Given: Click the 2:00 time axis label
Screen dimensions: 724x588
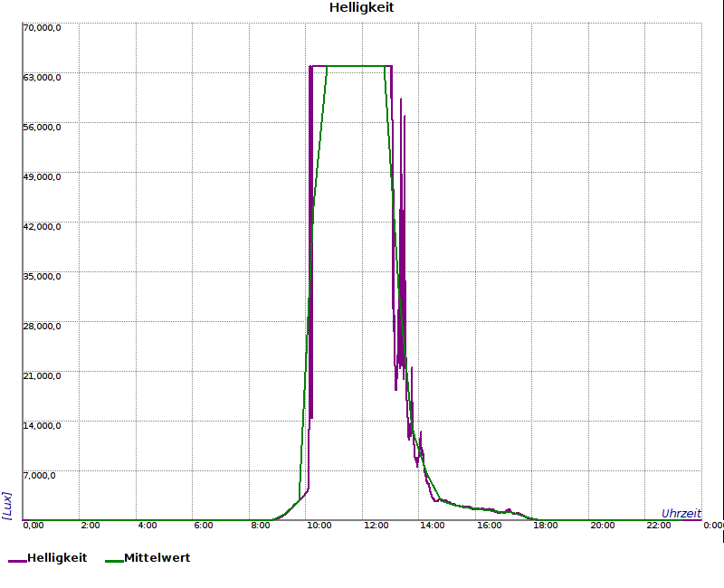Looking at the screenshot, I should pyautogui.click(x=90, y=526).
